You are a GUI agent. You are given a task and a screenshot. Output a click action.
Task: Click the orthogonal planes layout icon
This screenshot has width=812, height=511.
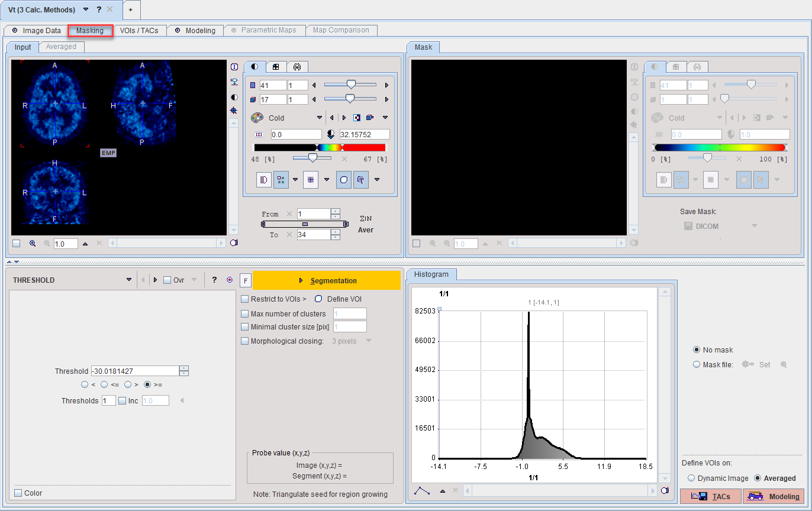pyautogui.click(x=281, y=180)
